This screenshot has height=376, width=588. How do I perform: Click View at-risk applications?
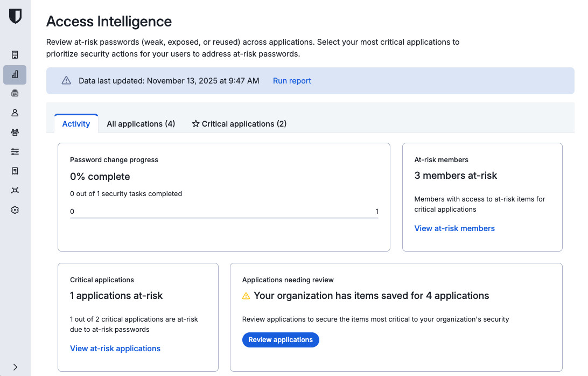click(115, 349)
